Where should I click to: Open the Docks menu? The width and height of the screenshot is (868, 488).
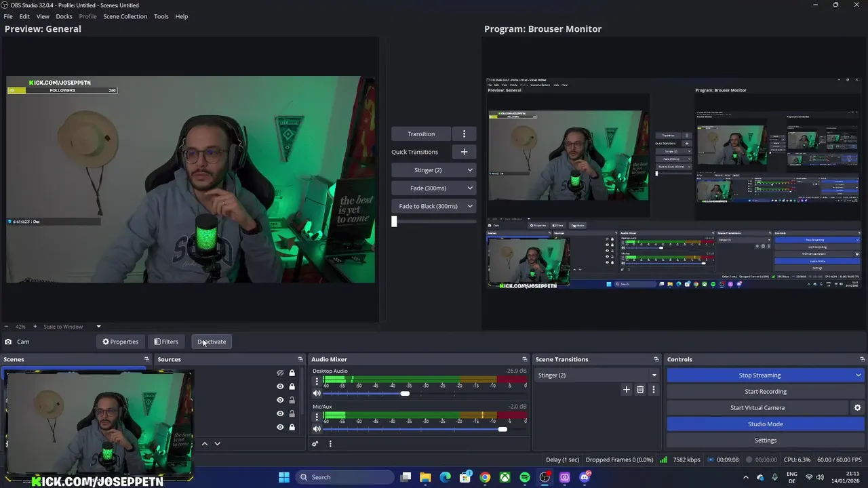tap(64, 16)
